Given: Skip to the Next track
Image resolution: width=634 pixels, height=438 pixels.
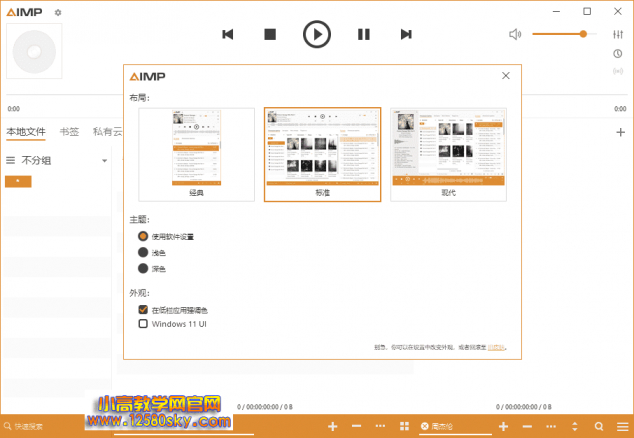Looking at the screenshot, I should click(406, 34).
